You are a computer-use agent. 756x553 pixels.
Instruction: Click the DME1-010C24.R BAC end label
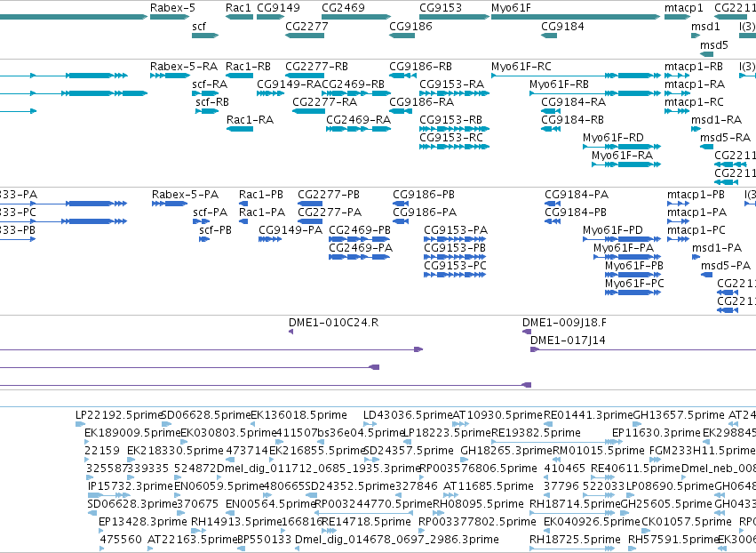pos(334,323)
